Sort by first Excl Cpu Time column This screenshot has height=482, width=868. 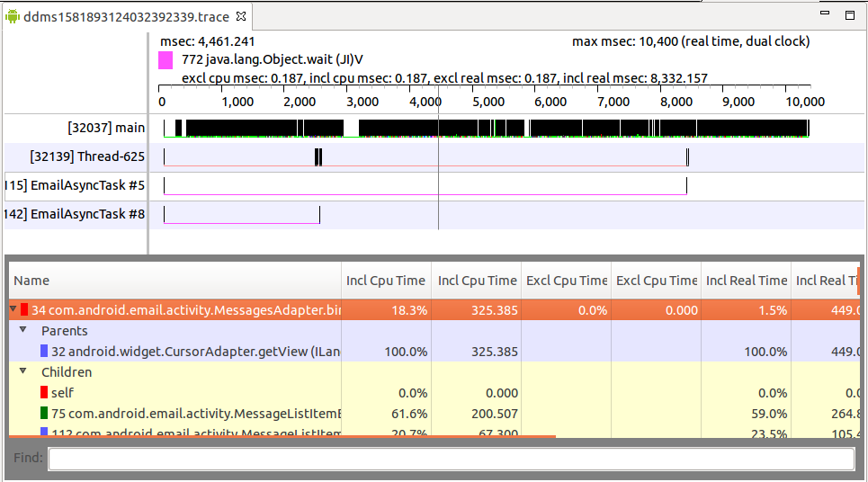[x=567, y=281]
